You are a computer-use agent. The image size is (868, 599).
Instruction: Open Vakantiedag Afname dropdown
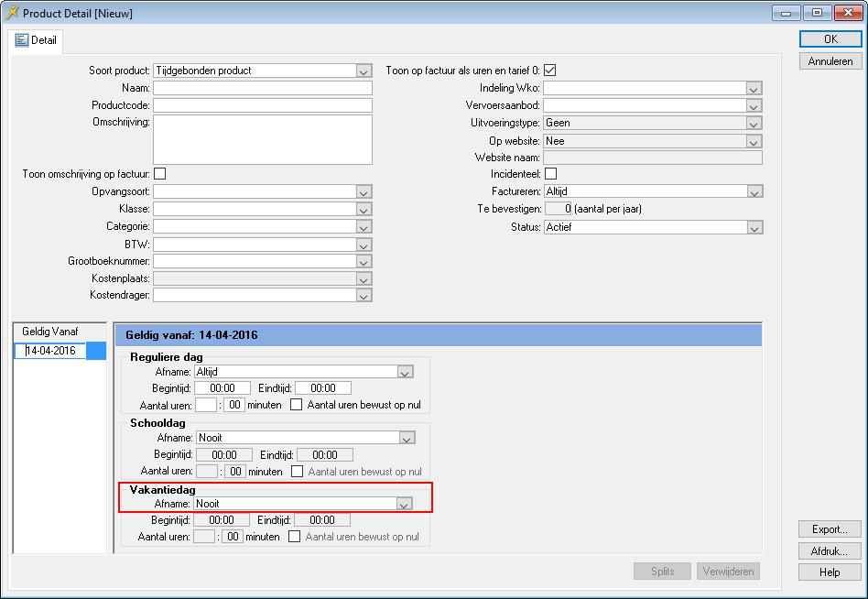coord(402,504)
